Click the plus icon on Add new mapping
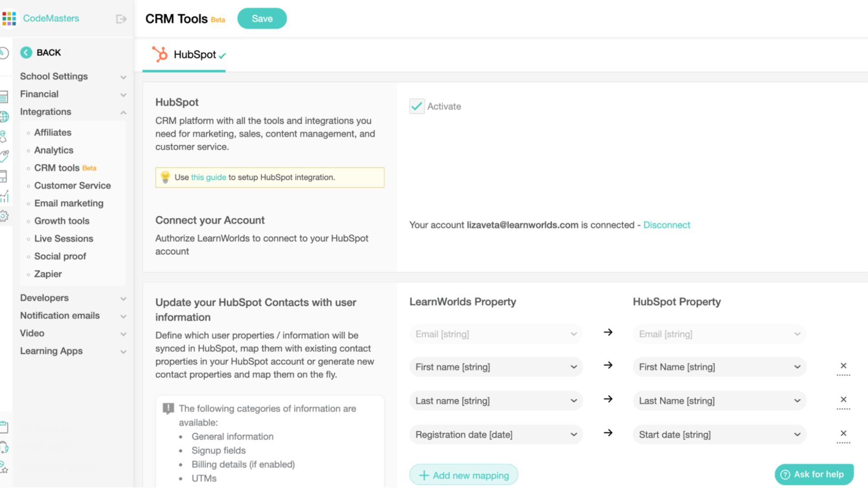 coord(424,475)
